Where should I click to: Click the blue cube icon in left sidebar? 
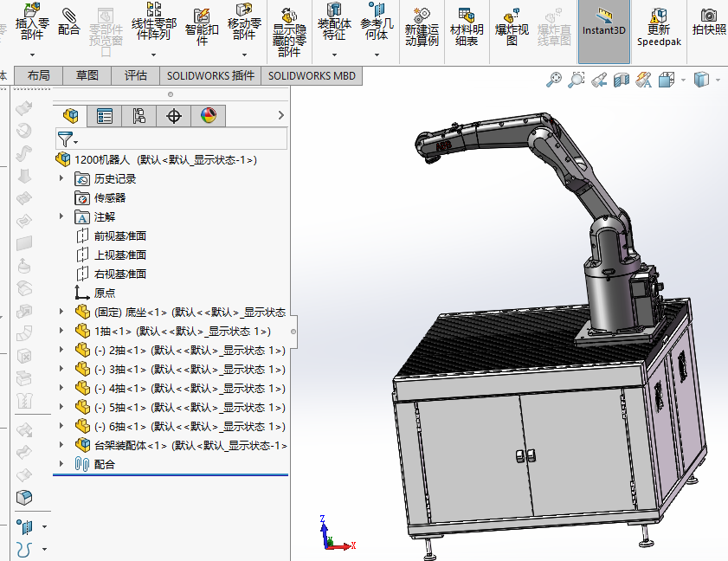pyautogui.click(x=24, y=498)
